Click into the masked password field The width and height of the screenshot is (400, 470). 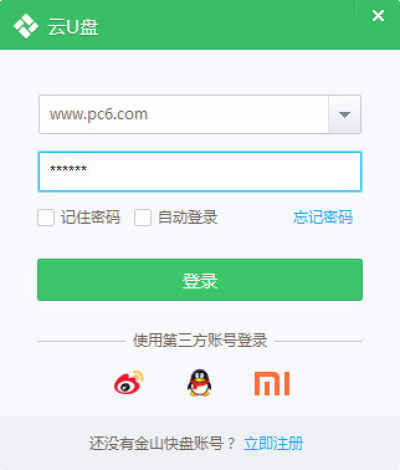pos(200,171)
